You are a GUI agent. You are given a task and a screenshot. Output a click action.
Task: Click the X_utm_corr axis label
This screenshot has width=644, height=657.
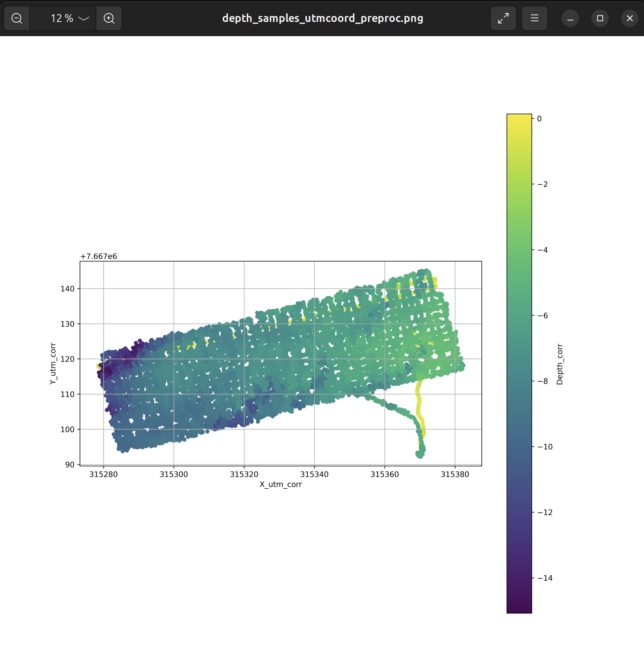[x=281, y=484]
